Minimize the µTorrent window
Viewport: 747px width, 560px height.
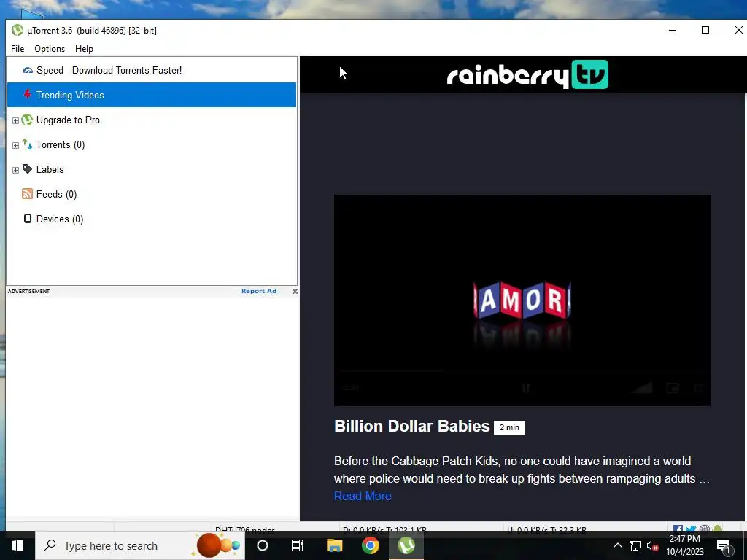click(673, 30)
